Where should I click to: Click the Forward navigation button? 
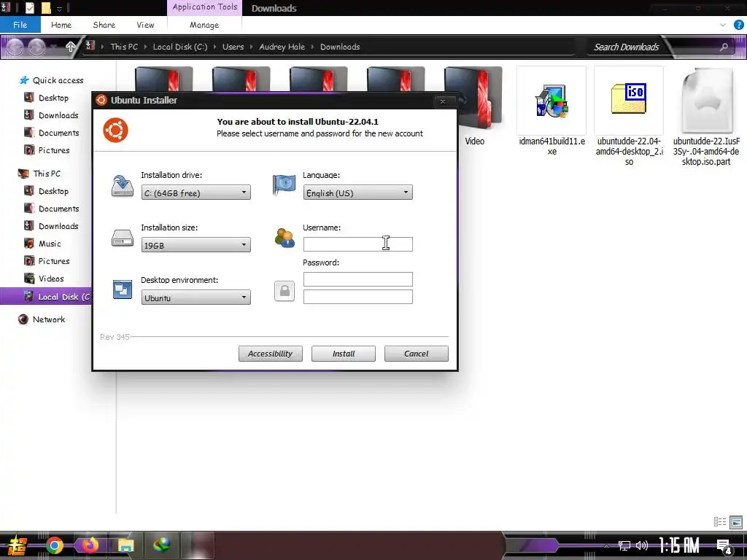(36, 47)
